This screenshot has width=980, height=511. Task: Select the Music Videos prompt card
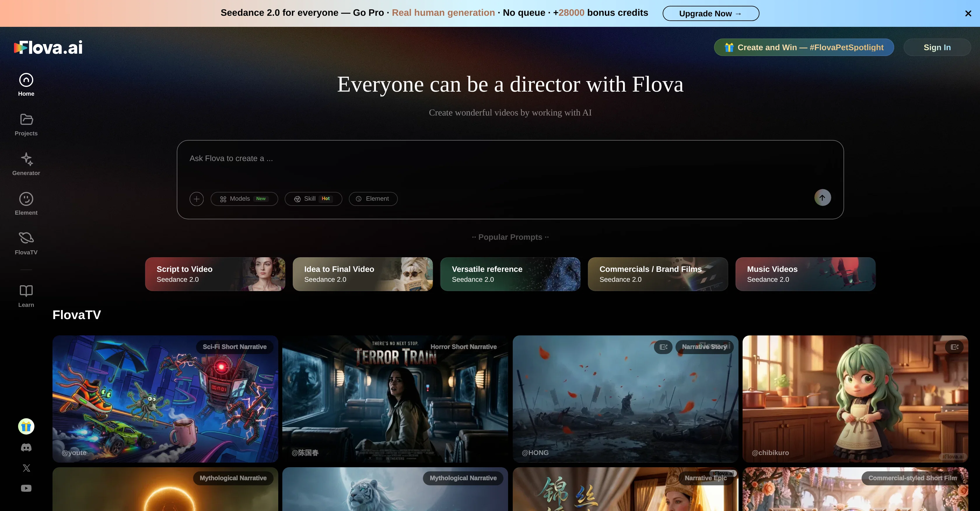pos(805,274)
